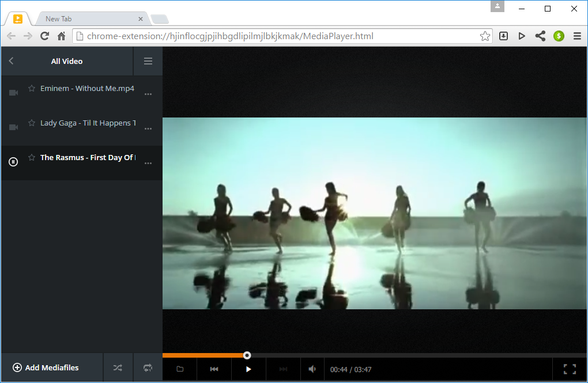This screenshot has height=383, width=588.
Task: Click the camera icon beside Lady Gaga video
Action: tap(13, 127)
